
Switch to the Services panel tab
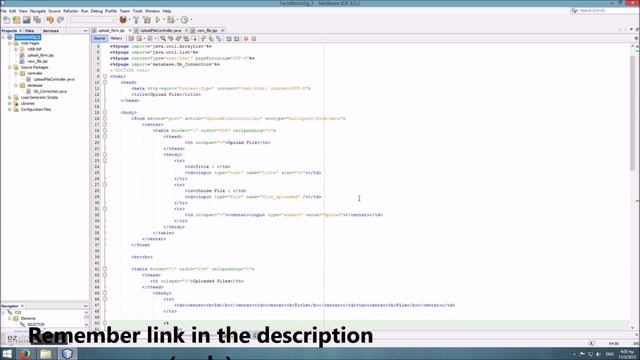51,31
